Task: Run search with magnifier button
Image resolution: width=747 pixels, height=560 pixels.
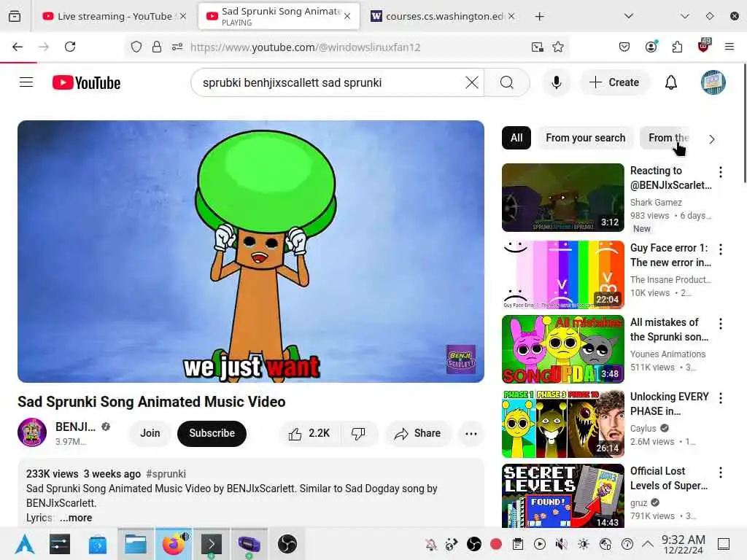Action: (x=507, y=82)
